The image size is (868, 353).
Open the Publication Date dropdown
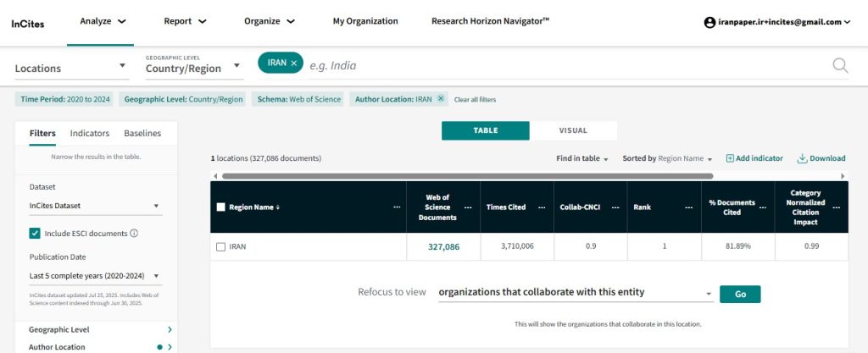point(94,276)
